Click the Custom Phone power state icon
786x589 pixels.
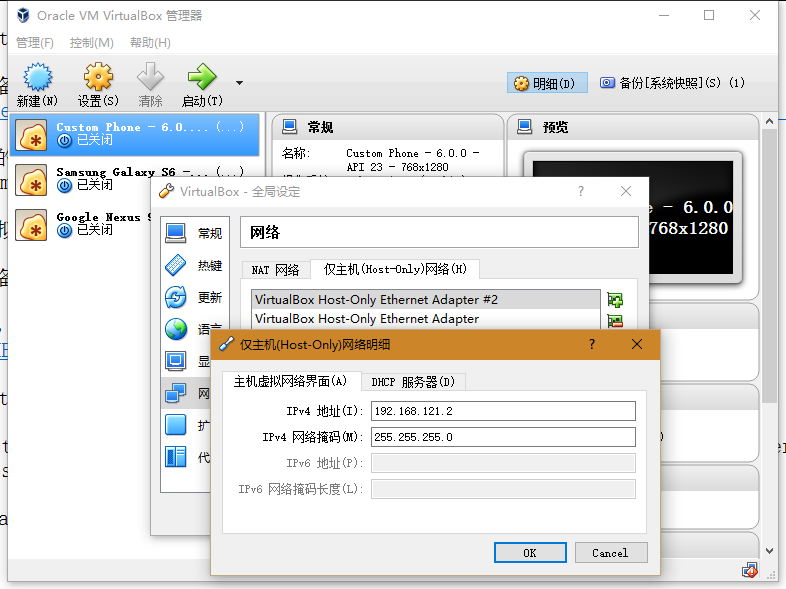pos(64,141)
